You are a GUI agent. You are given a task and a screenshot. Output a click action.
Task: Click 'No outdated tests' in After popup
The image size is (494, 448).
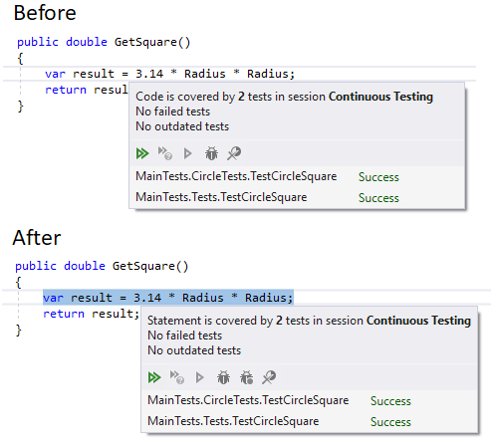point(194,350)
